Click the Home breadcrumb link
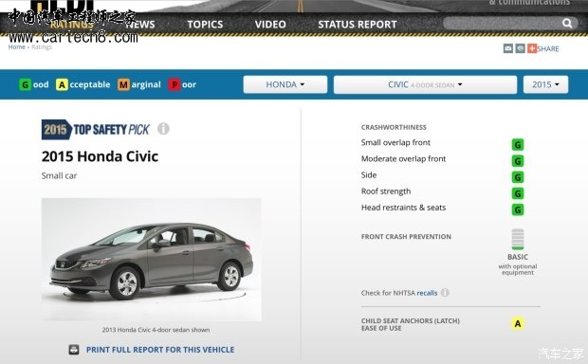Image resolution: width=588 pixels, height=364 pixels. (x=16, y=46)
